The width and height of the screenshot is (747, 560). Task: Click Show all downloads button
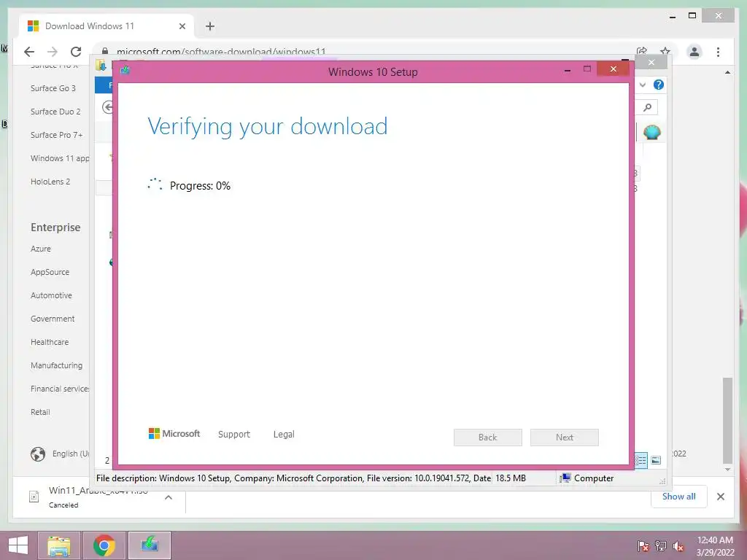pyautogui.click(x=679, y=497)
